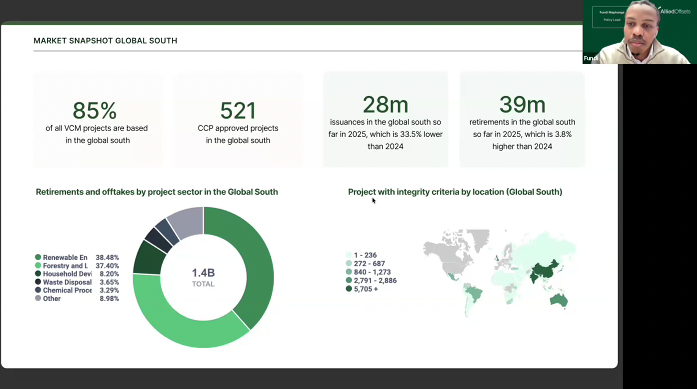Click the Retirements and offtakes chart title
The image size is (697, 389).
[x=157, y=192]
